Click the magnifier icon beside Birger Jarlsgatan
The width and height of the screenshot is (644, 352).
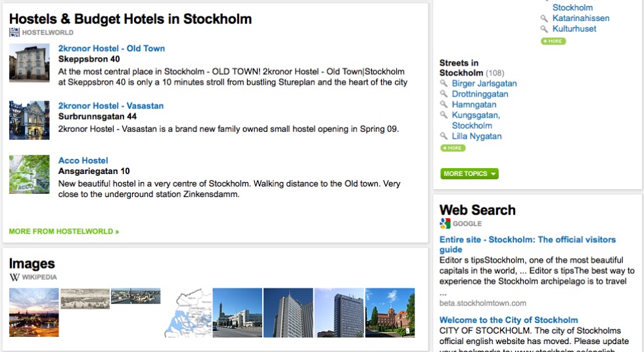[x=444, y=83]
